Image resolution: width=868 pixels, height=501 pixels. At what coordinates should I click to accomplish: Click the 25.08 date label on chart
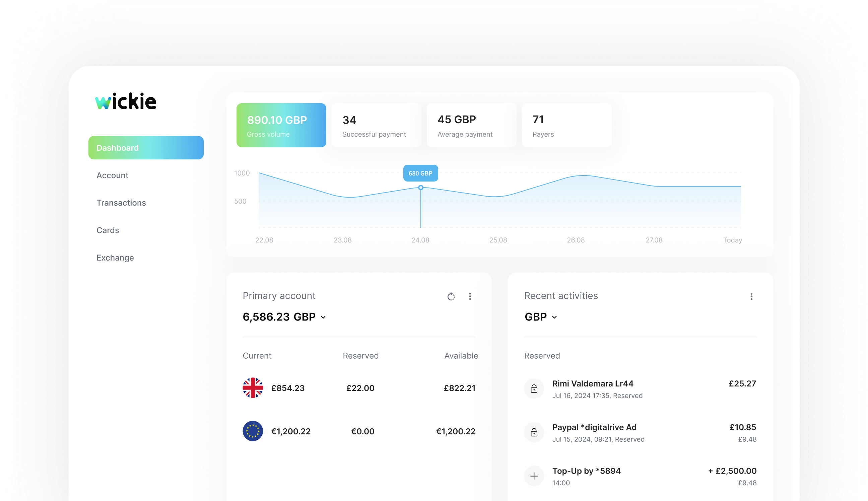[x=498, y=240]
